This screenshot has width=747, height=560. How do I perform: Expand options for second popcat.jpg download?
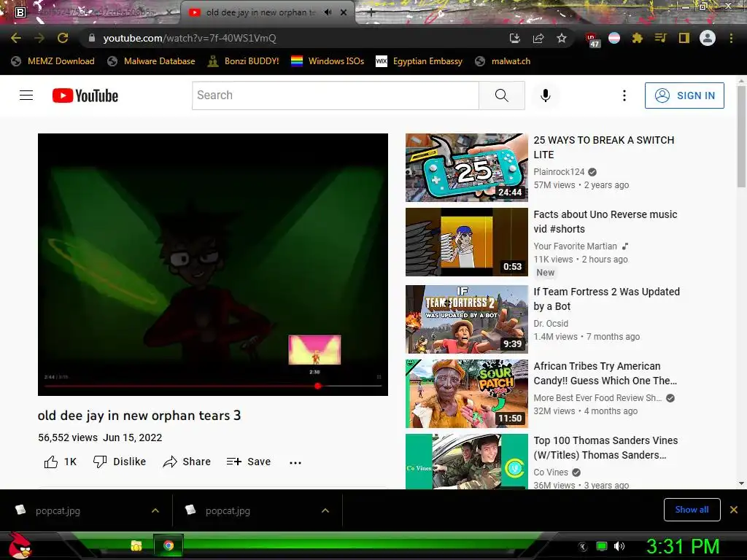[x=325, y=510]
